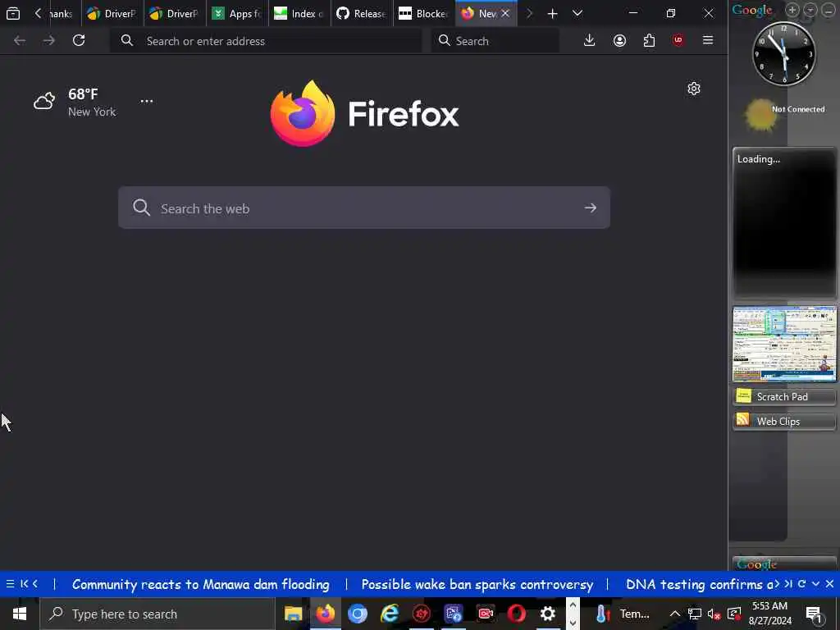The height and width of the screenshot is (630, 840).
Task: Minimize the Google sidebar
Action: point(829,10)
